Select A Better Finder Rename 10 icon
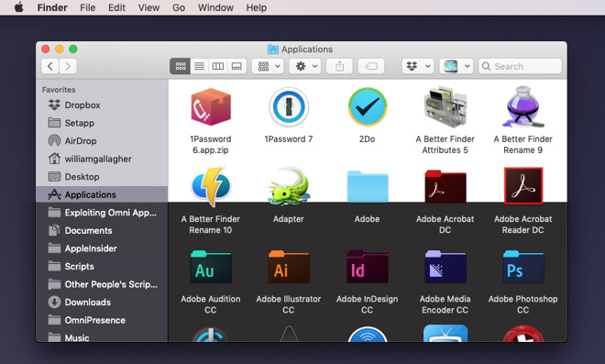 [x=211, y=186]
